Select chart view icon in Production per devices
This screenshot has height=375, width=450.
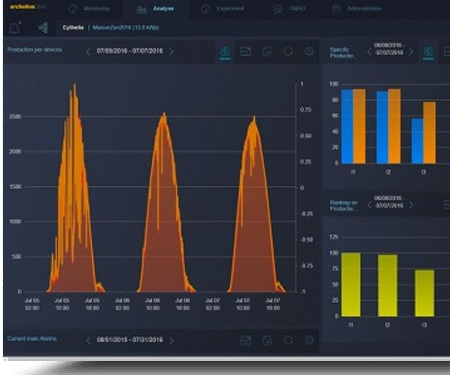coord(225,52)
